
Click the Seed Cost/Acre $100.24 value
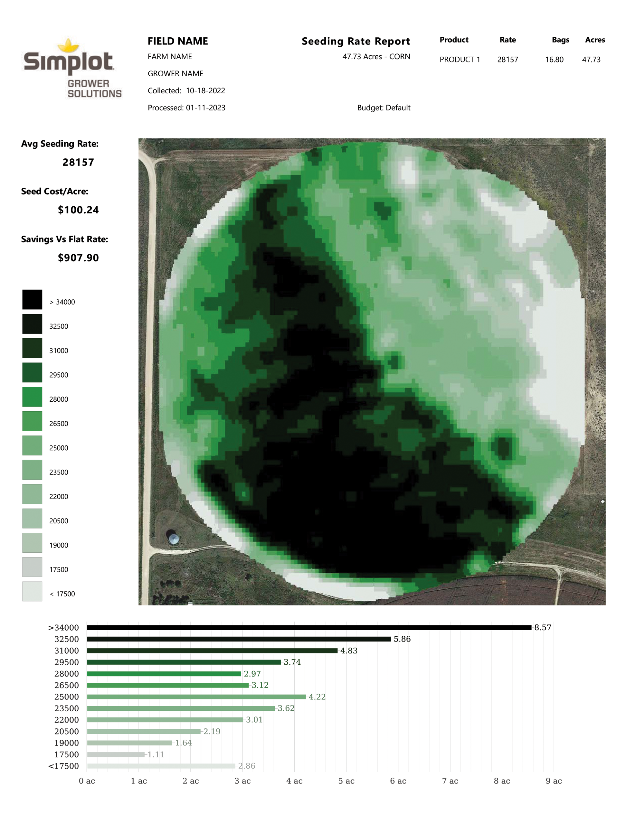pos(78,210)
